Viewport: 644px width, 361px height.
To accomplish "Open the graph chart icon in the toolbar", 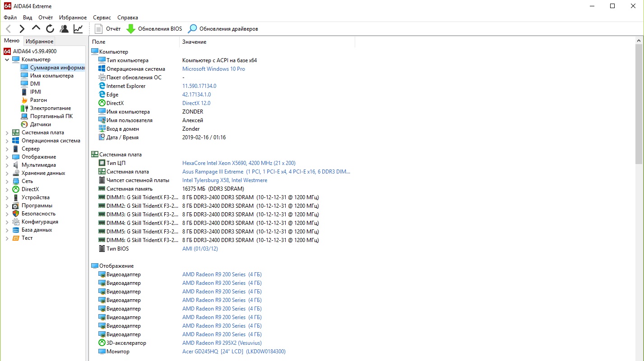I will [78, 29].
